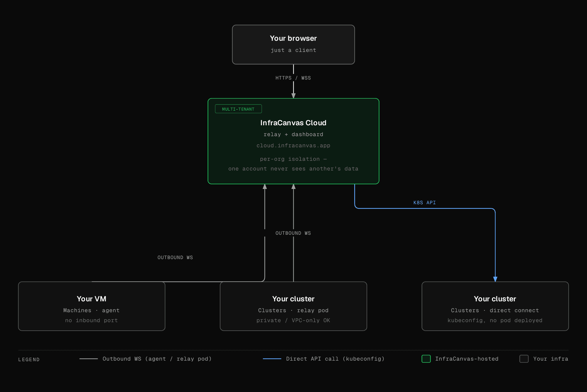Click the gray line sample in legend
This screenshot has height=392, width=587.
tap(89, 359)
